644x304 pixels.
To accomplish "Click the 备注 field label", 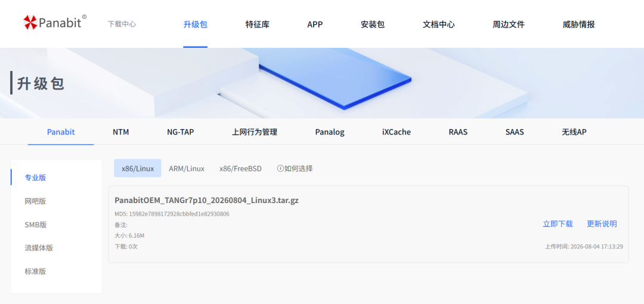I will click(121, 225).
